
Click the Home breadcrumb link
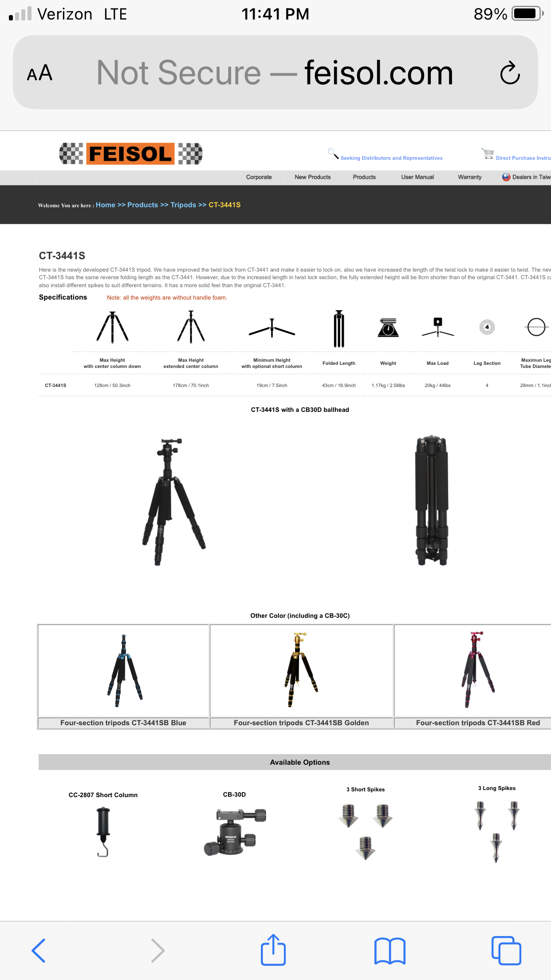click(106, 205)
